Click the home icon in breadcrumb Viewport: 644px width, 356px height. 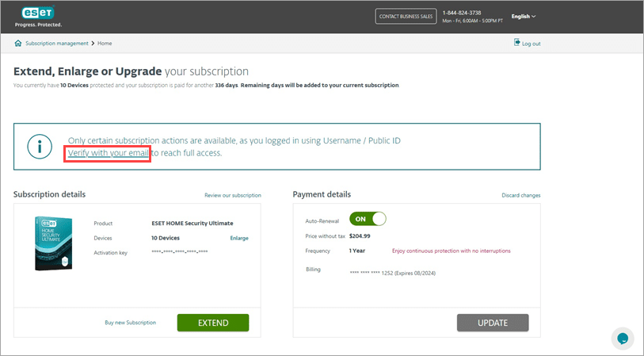(x=18, y=43)
